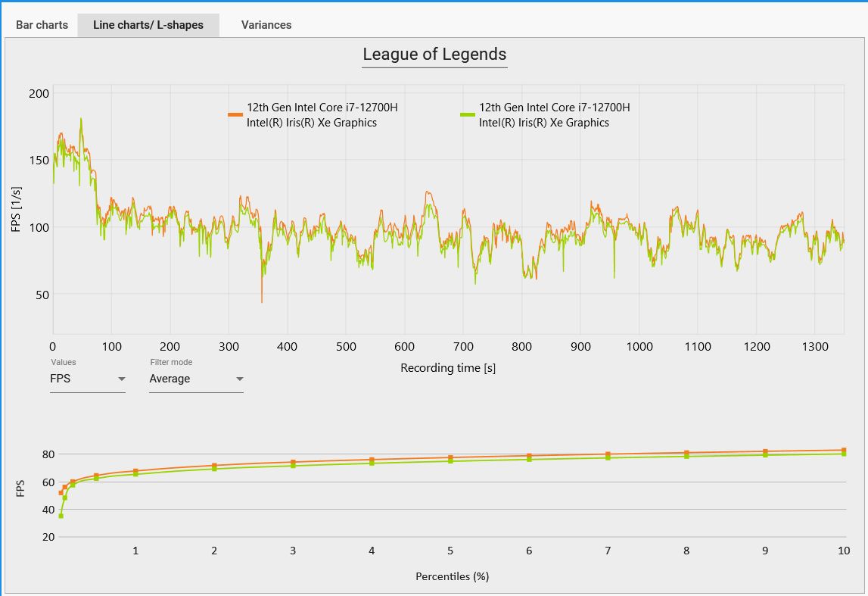Click the green legend color marker
This screenshot has height=596, width=868.
(467, 114)
